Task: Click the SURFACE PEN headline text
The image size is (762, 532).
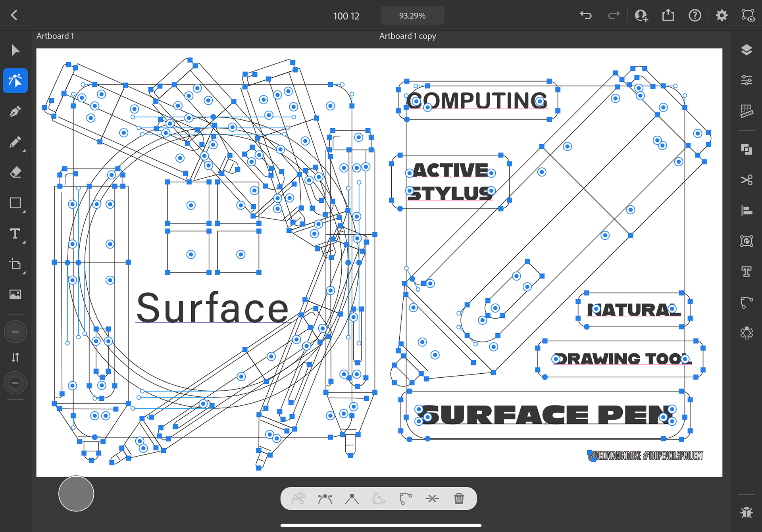Action: [546, 415]
